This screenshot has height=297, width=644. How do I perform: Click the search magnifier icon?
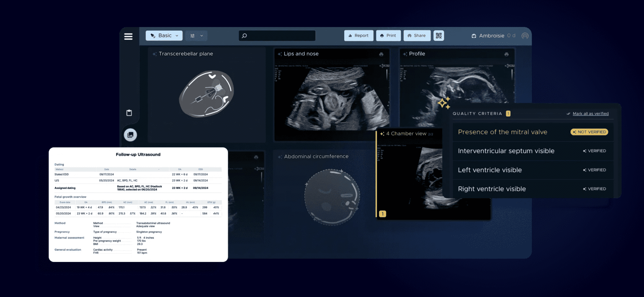[x=244, y=35]
